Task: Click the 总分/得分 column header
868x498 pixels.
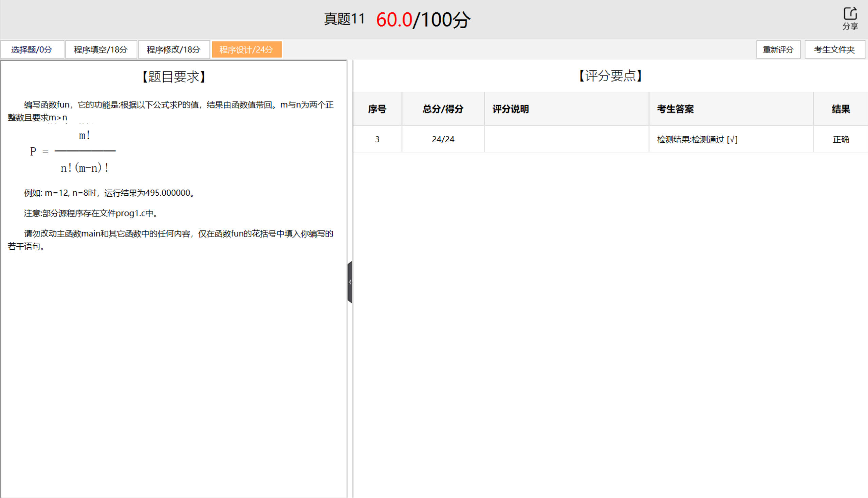Action: click(x=443, y=109)
